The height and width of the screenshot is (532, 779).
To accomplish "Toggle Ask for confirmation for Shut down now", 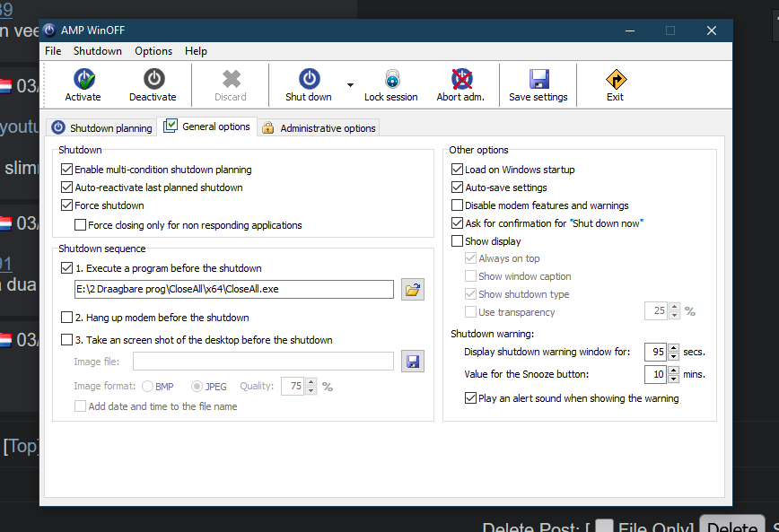I will pos(457,223).
